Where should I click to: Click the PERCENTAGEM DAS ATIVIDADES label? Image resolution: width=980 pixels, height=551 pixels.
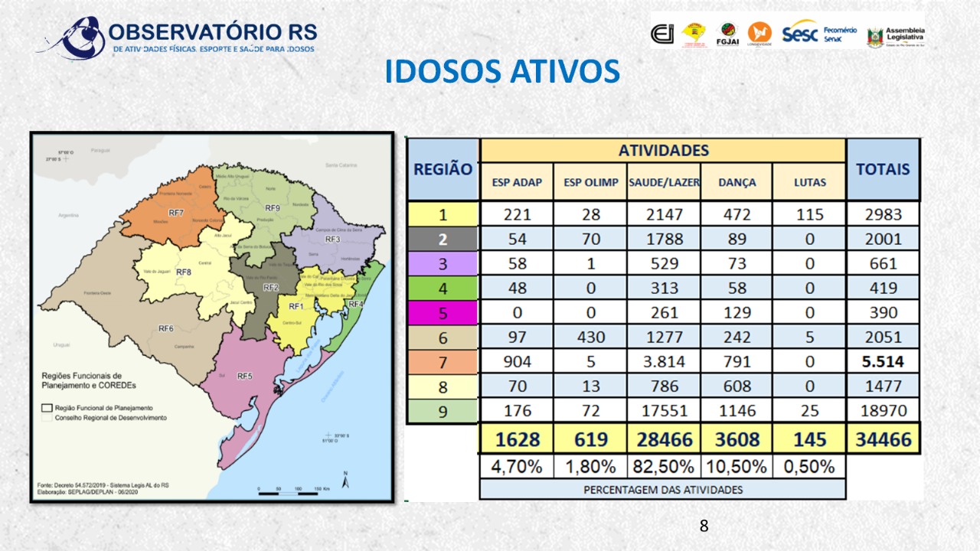663,489
